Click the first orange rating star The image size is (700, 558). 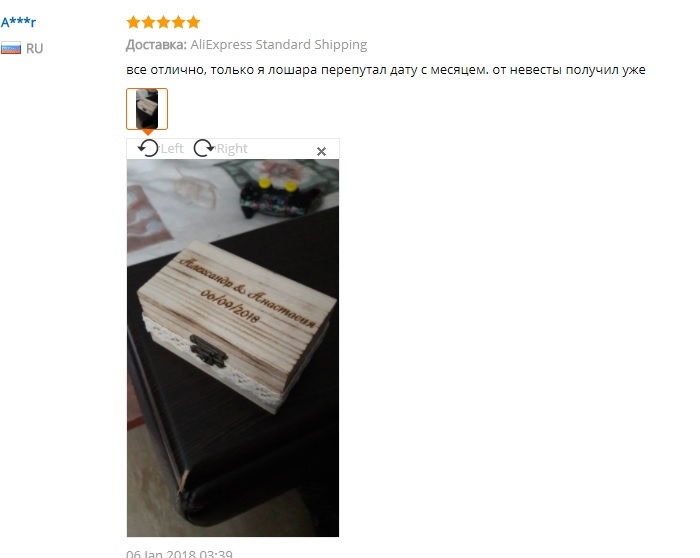coord(133,22)
